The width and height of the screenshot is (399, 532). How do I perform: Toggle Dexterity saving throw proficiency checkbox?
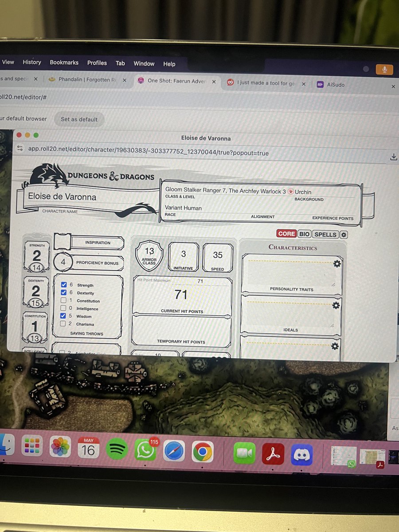63,293
